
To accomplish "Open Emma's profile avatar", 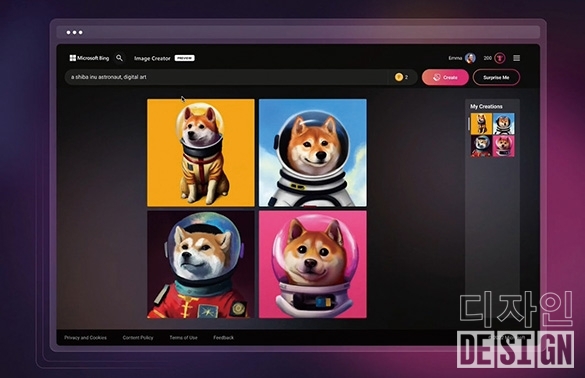I will (470, 58).
